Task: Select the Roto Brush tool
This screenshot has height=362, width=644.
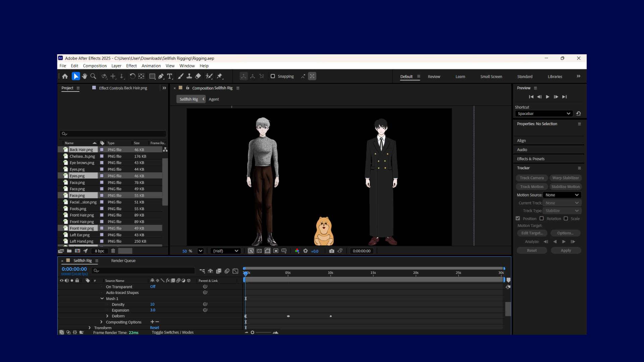Action: coord(209,76)
